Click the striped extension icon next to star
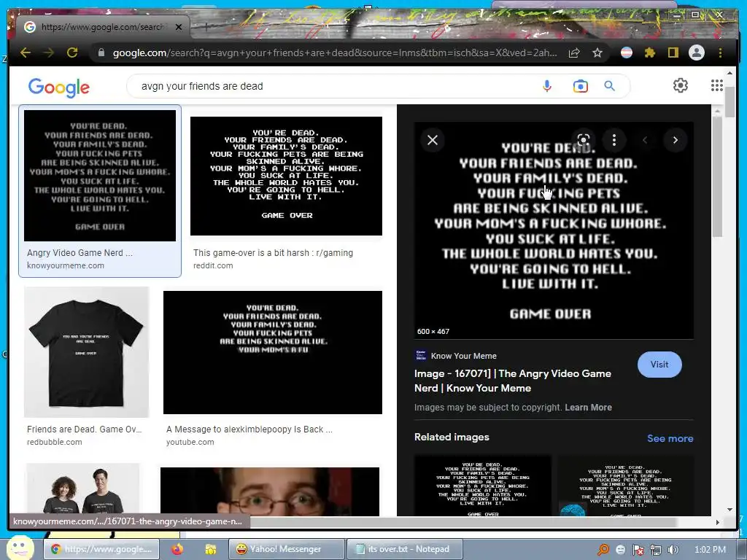The image size is (747, 560). (627, 52)
